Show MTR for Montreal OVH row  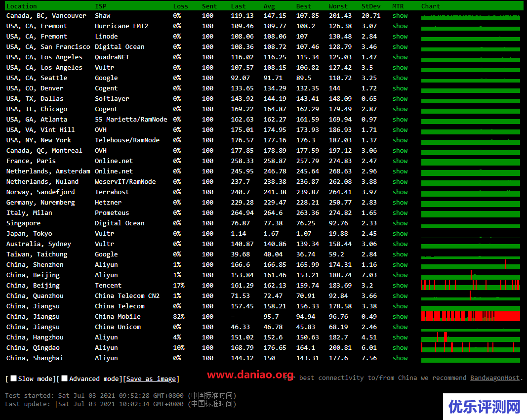tap(400, 150)
